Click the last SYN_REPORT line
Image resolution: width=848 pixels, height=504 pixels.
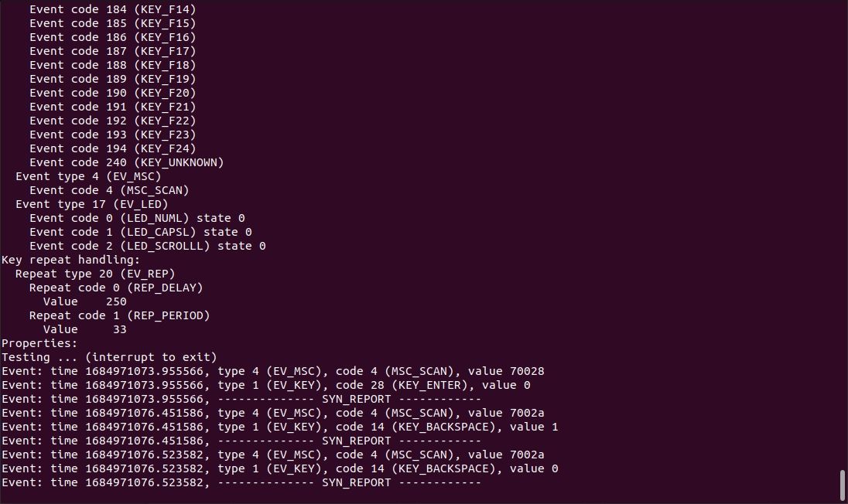tap(241, 482)
